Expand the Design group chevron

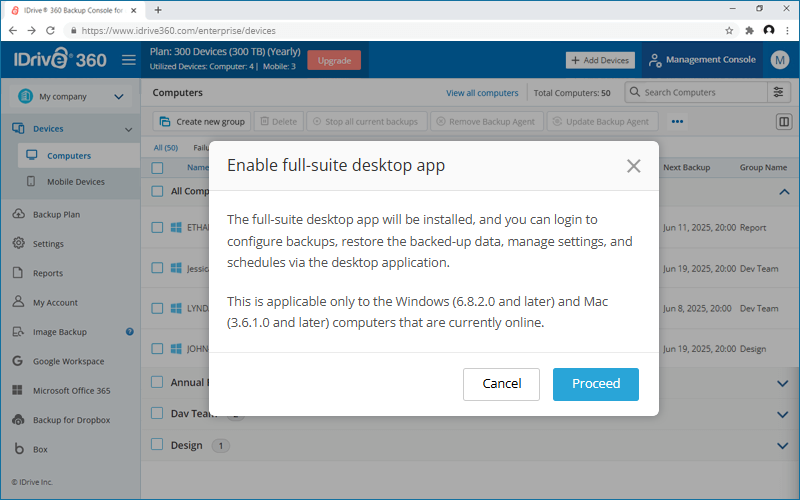[x=783, y=445]
